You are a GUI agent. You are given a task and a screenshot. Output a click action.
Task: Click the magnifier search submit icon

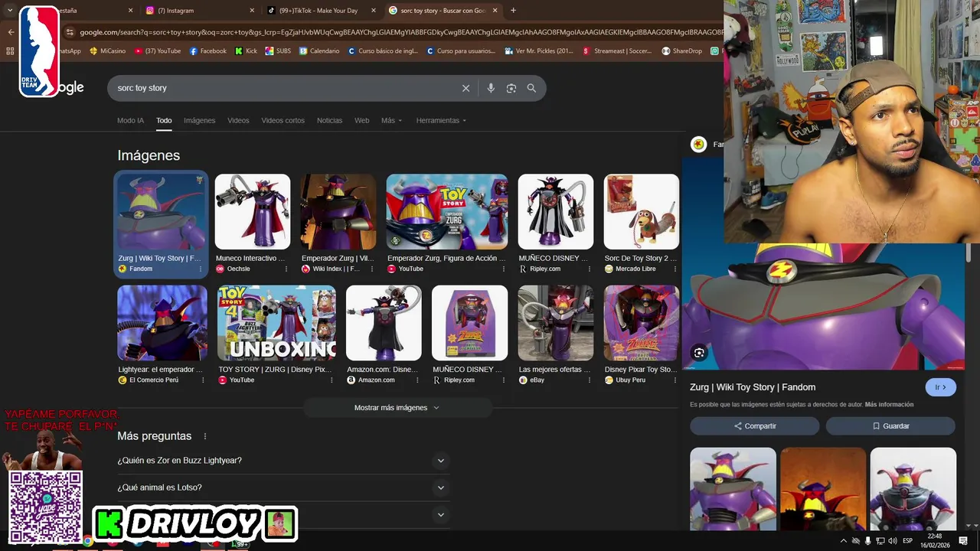tap(531, 88)
